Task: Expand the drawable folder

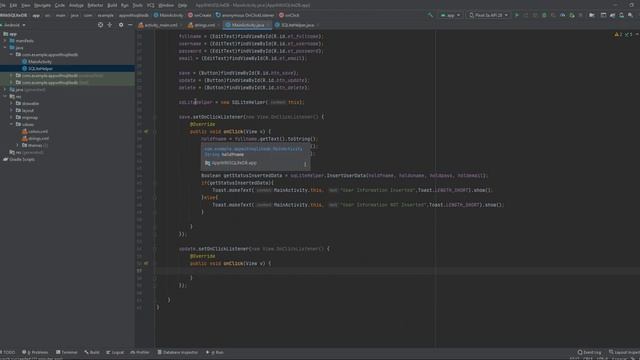Action: [11, 103]
